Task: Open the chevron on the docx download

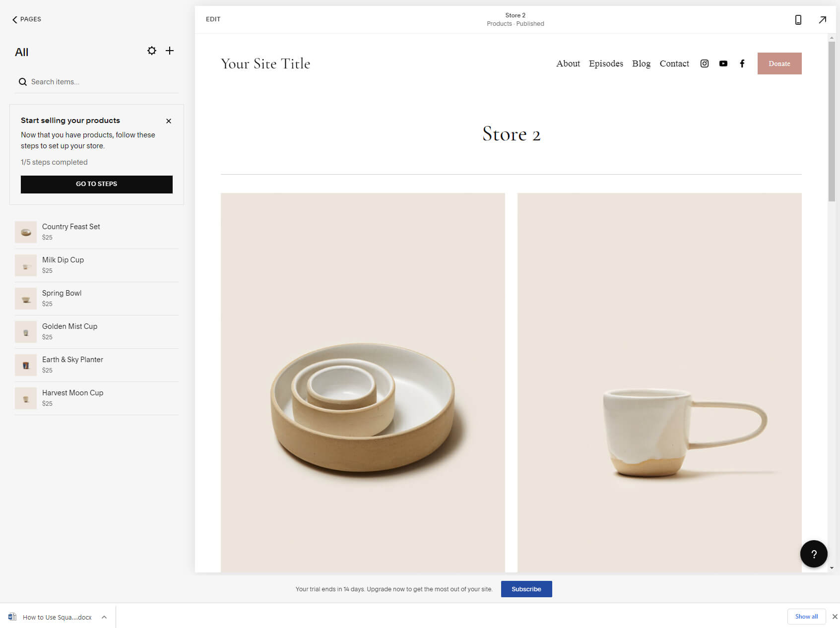Action: click(104, 617)
